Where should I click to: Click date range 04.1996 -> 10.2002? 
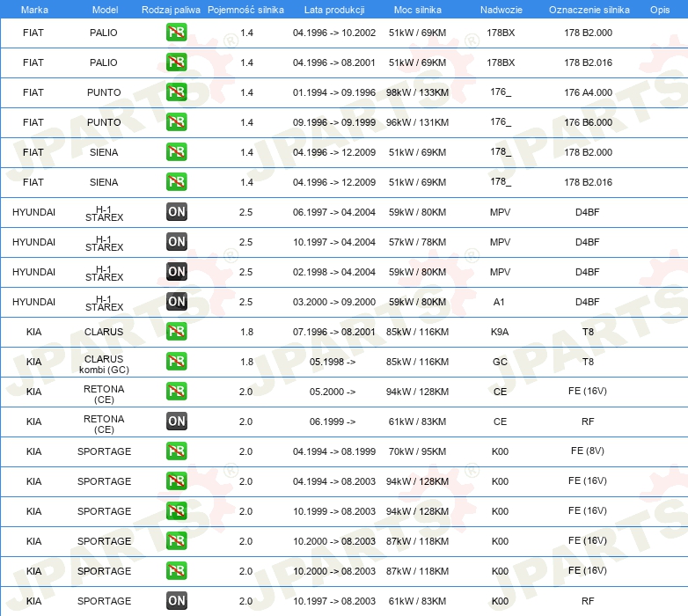click(334, 33)
